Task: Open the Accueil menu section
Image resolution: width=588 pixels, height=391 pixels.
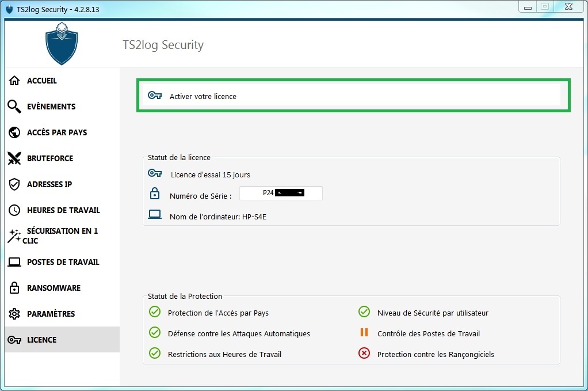Action: (62, 81)
